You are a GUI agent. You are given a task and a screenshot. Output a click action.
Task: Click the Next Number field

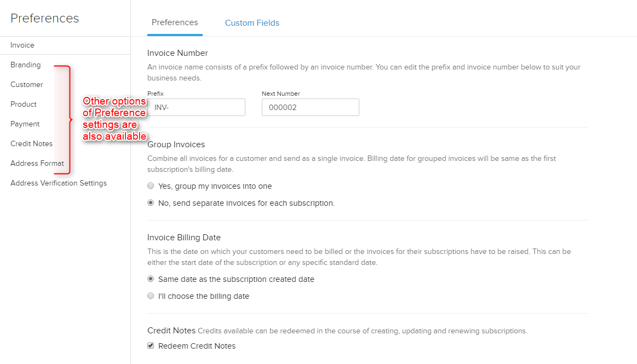[x=310, y=107]
